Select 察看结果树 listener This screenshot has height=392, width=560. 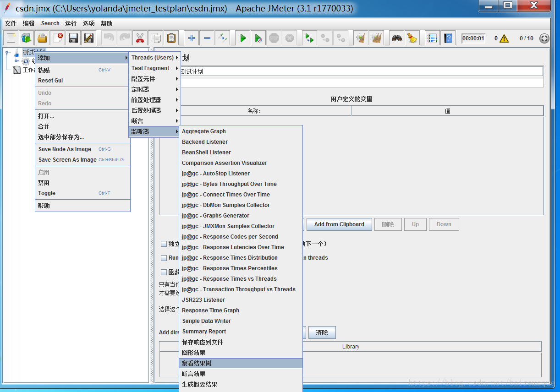(x=241, y=363)
